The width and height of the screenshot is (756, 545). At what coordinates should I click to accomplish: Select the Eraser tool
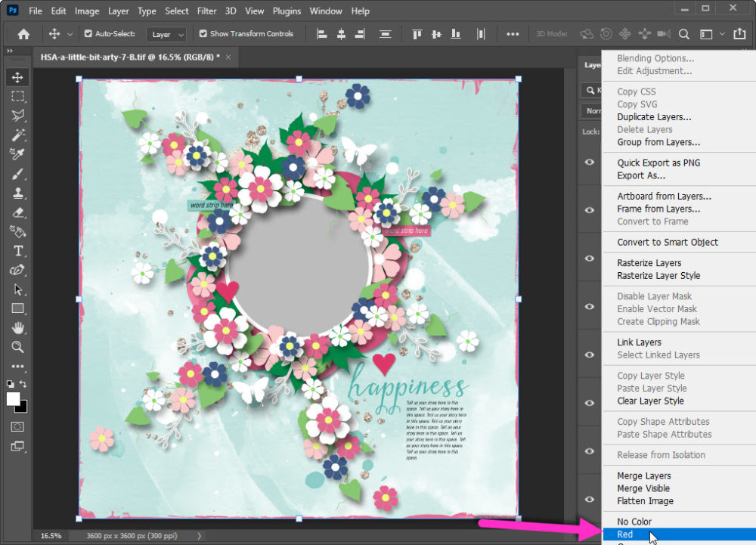tap(18, 212)
